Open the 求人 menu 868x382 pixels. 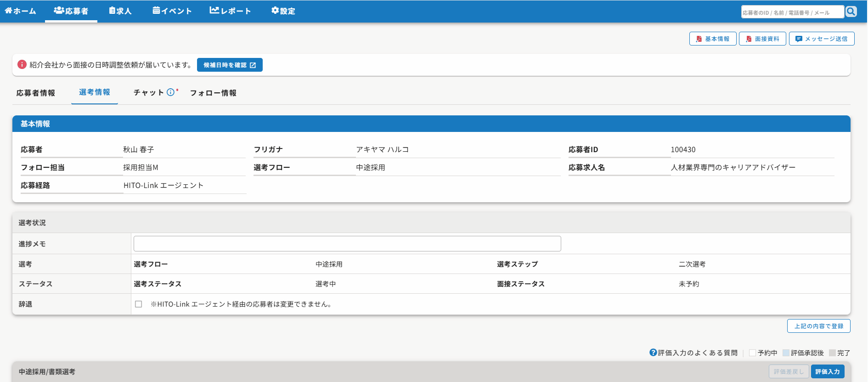120,11
